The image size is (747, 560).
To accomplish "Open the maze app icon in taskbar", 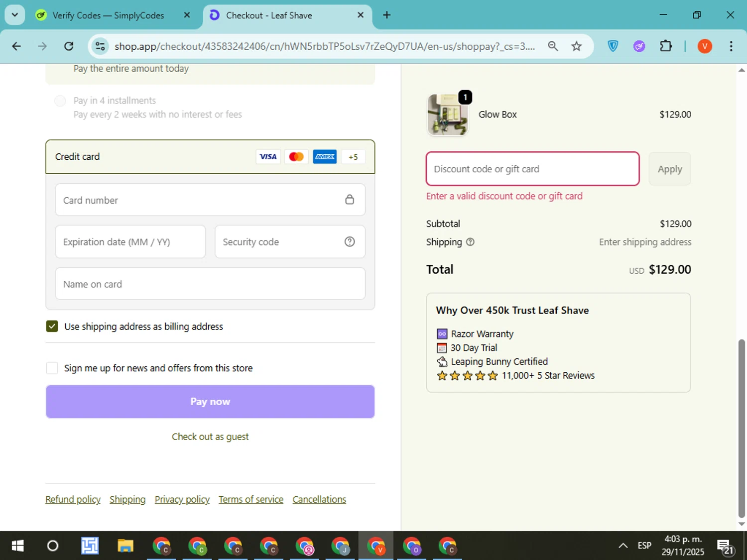I will (x=90, y=546).
